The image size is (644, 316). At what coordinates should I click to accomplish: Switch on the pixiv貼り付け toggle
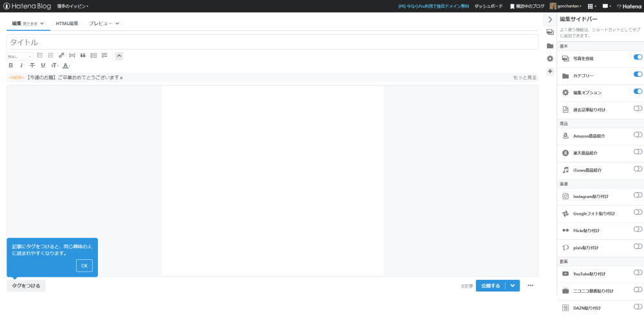638,246
